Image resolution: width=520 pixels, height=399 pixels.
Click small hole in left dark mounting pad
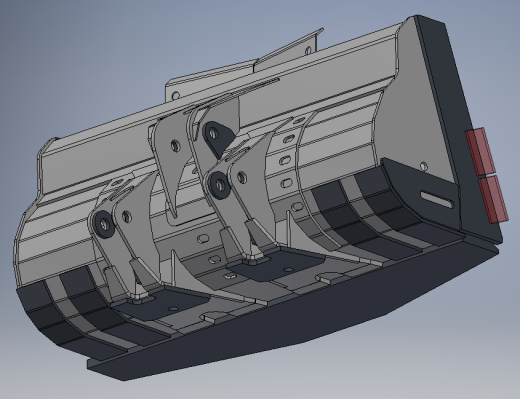pos(173,309)
